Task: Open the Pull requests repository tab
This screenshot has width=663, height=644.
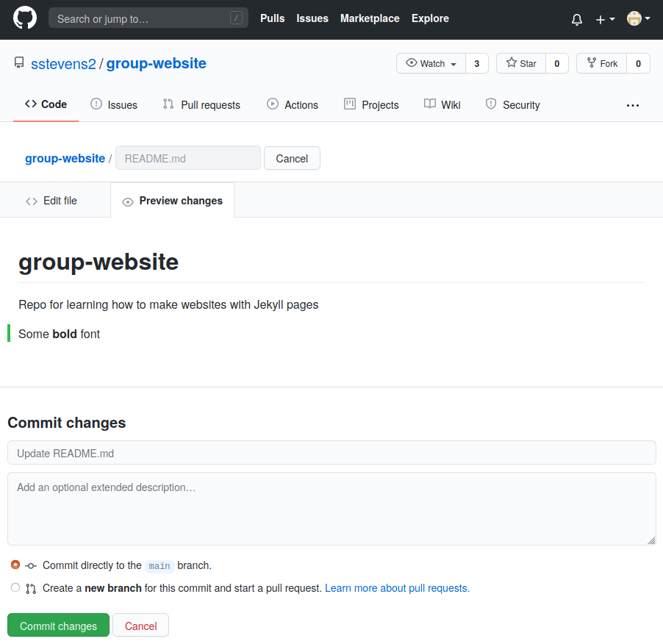Action: pos(201,104)
